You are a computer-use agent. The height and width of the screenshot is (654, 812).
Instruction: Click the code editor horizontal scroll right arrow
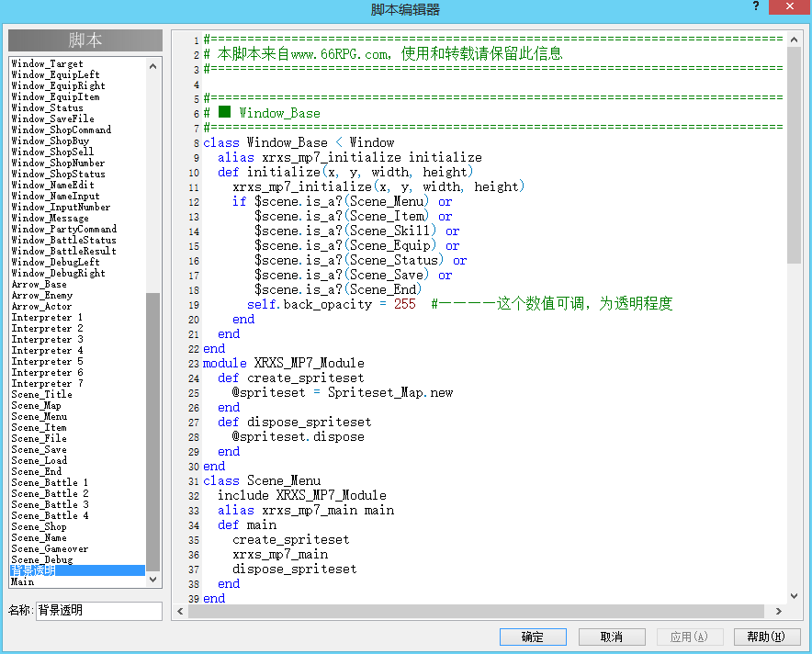click(x=778, y=611)
